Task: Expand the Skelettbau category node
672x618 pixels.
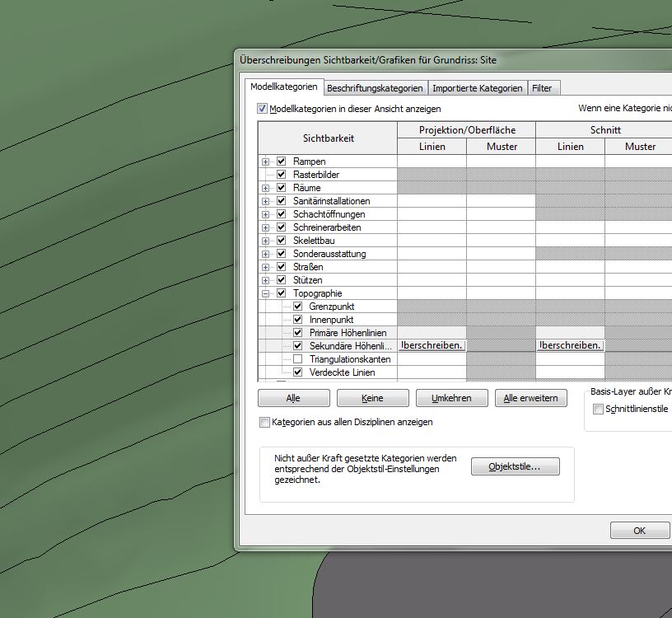Action: [266, 241]
